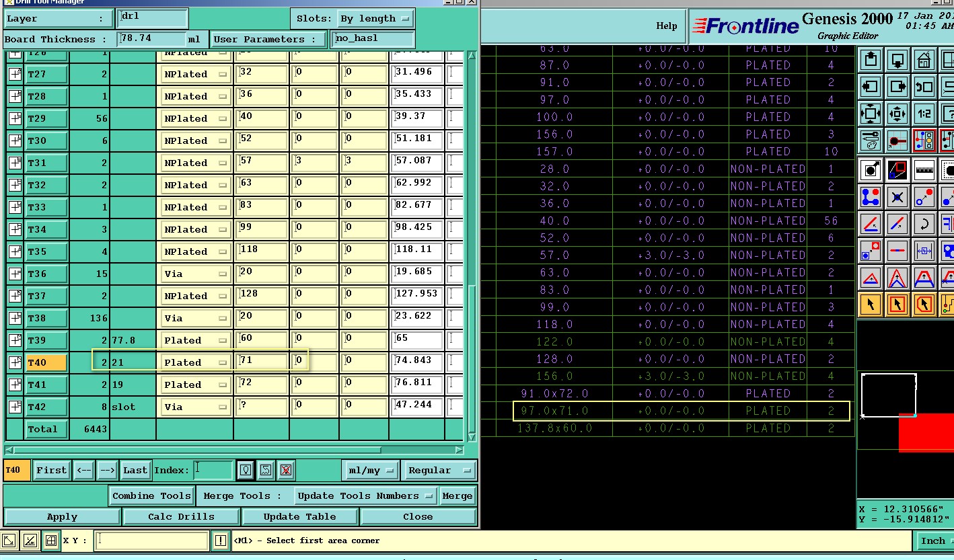Image resolution: width=954 pixels, height=560 pixels.
Task: Open the Update Tools Numbers dropdown
Action: click(366, 495)
